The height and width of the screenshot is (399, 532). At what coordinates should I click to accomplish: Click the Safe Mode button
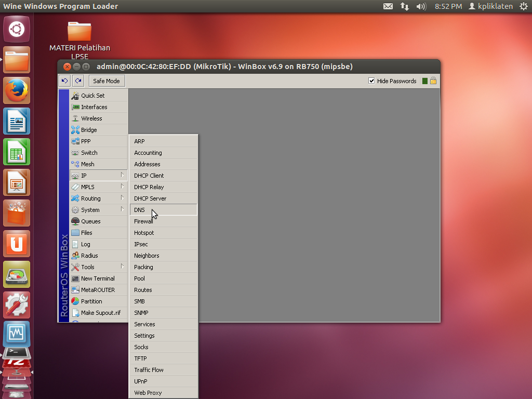coord(107,81)
